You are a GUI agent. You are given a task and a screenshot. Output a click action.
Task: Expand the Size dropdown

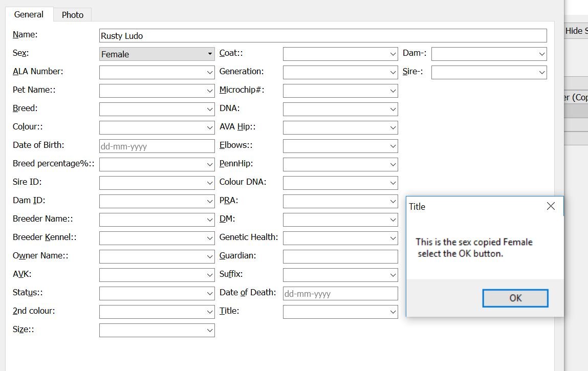(209, 331)
